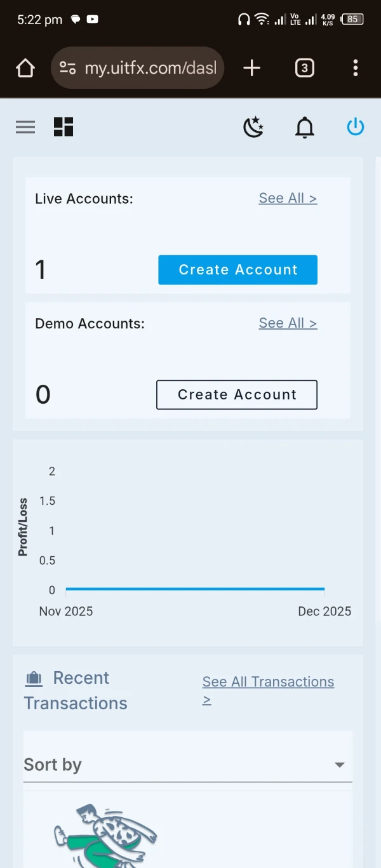
Task: Open browser three-dot menu
Action: click(356, 68)
